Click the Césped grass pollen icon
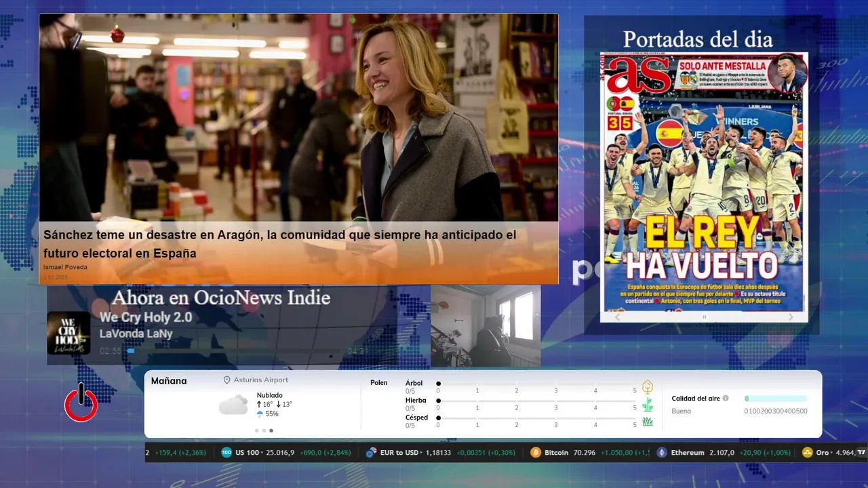868x488 pixels. tap(648, 422)
